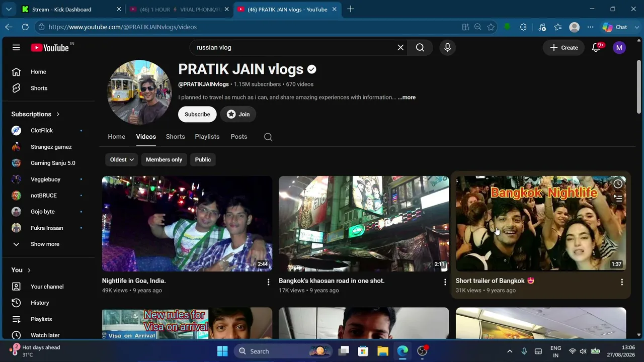Open Edge Copilot Chat
The image size is (644, 362).
tap(616, 27)
